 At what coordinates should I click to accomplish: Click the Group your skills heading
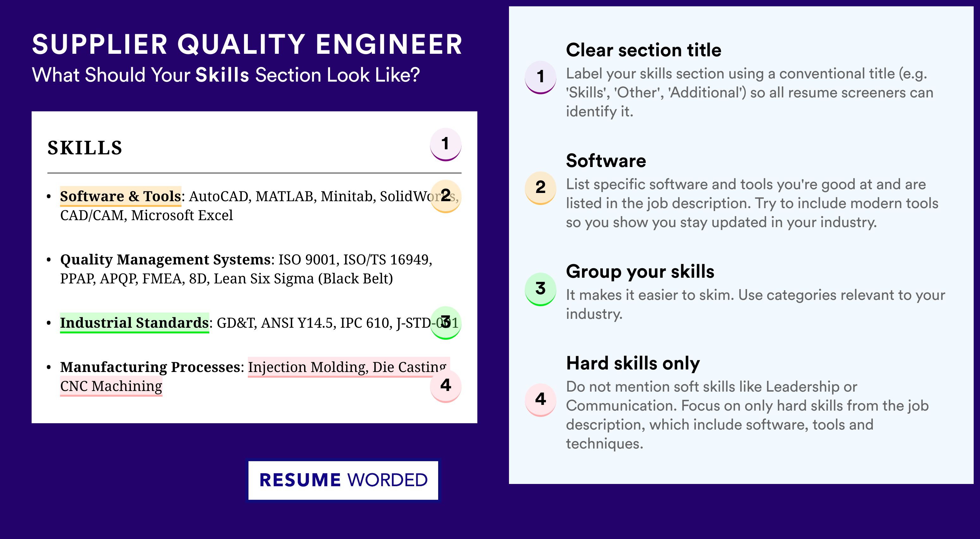pos(640,272)
